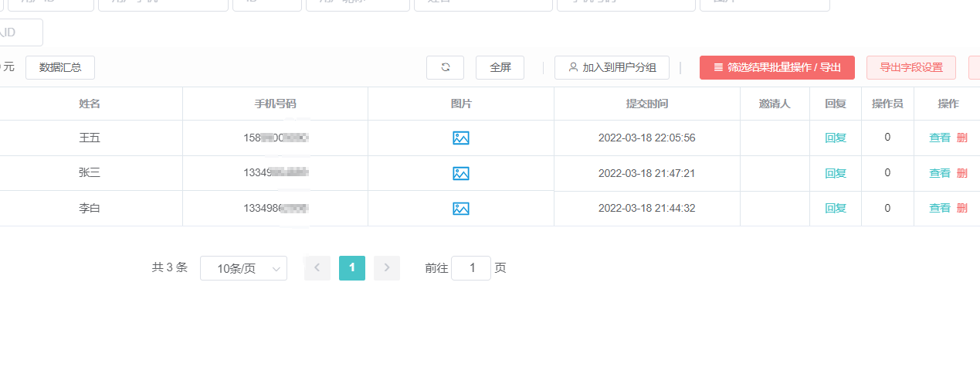Click the 提交时间 column header
980x381 pixels.
pos(647,104)
